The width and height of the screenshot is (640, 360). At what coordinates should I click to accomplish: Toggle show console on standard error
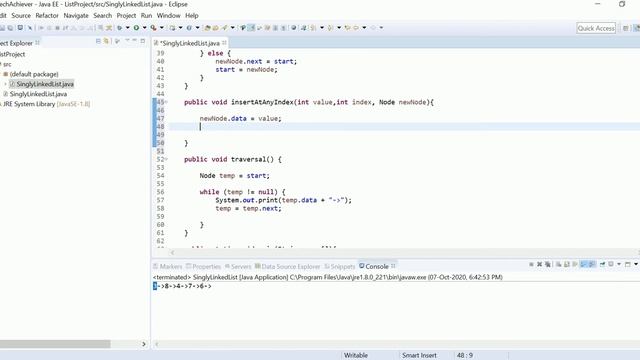pyautogui.click(x=592, y=264)
